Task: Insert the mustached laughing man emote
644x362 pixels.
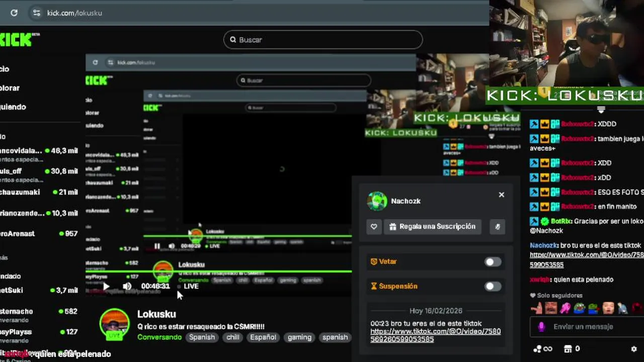Action: coord(551,308)
